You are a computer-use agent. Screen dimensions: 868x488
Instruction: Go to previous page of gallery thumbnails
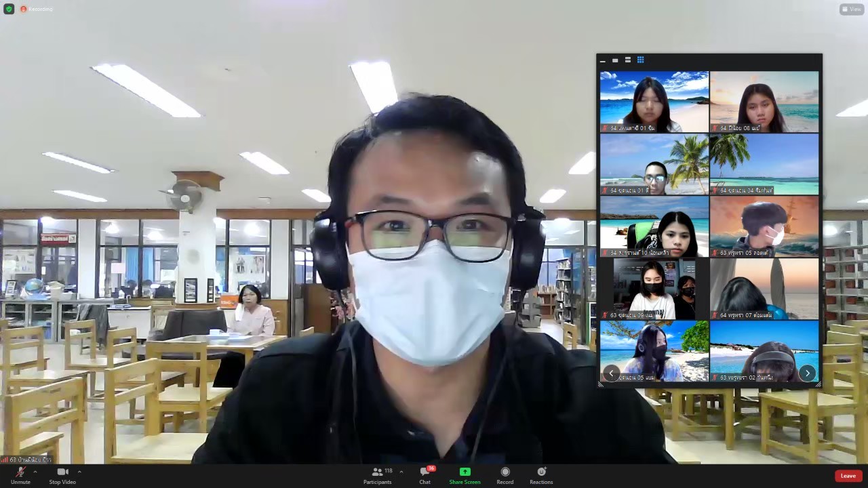612,373
